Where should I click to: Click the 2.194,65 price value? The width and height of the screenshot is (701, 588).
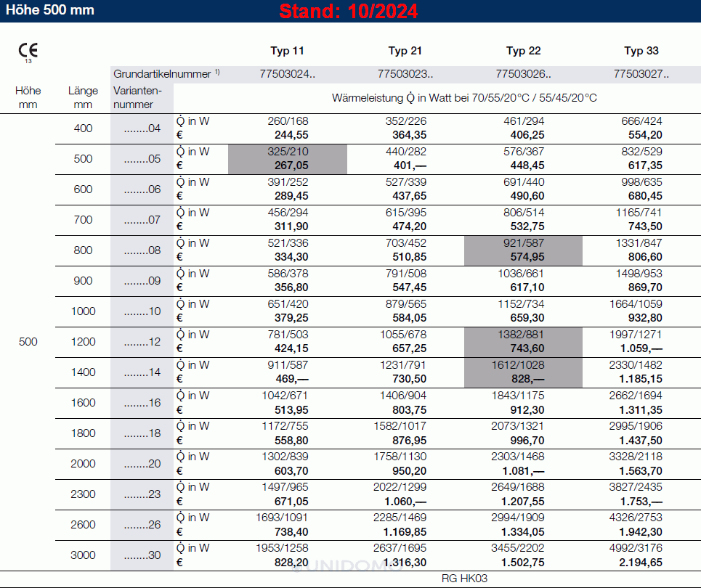(x=641, y=563)
